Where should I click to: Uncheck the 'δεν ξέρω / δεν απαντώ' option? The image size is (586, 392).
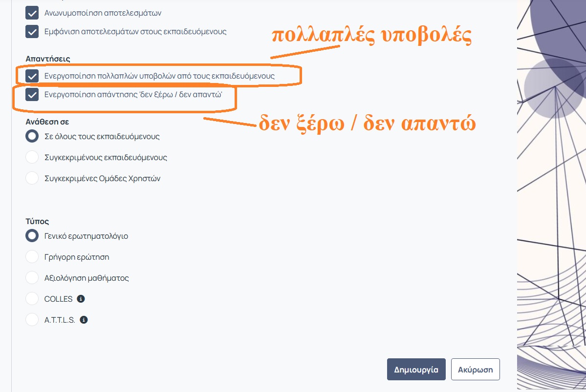click(x=32, y=95)
